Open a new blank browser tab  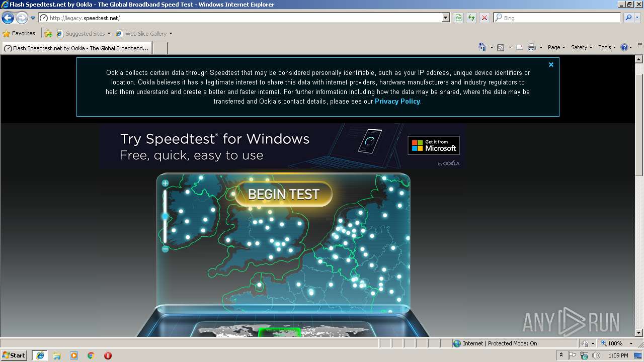pyautogui.click(x=160, y=48)
